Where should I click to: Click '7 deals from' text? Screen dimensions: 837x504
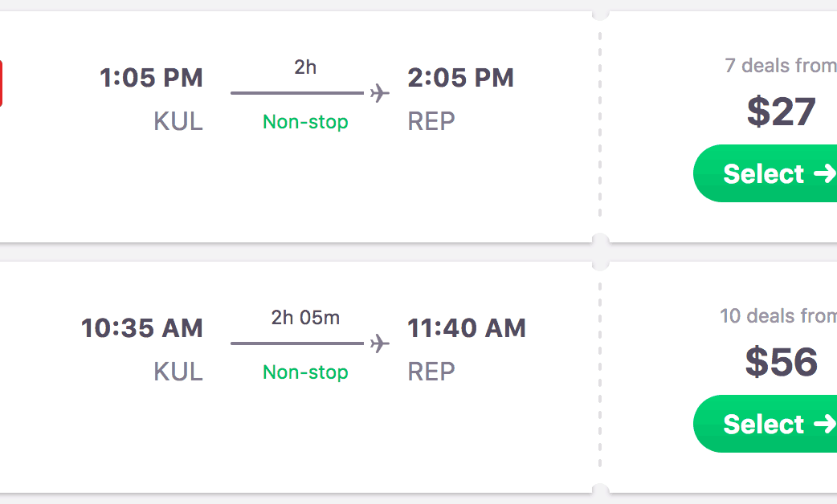pos(779,66)
